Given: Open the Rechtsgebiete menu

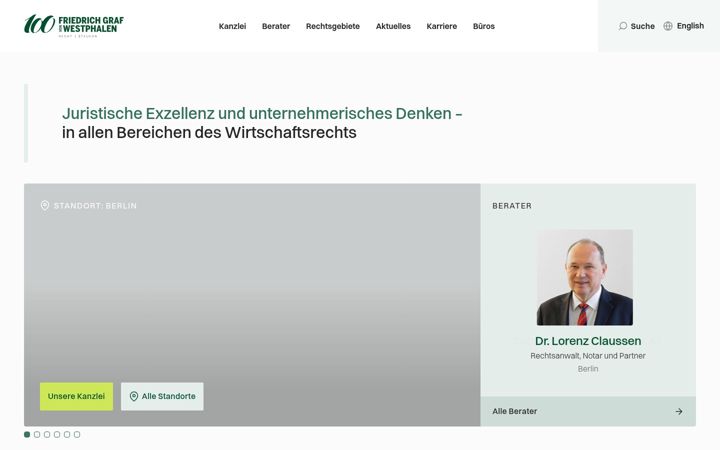Looking at the screenshot, I should [333, 26].
